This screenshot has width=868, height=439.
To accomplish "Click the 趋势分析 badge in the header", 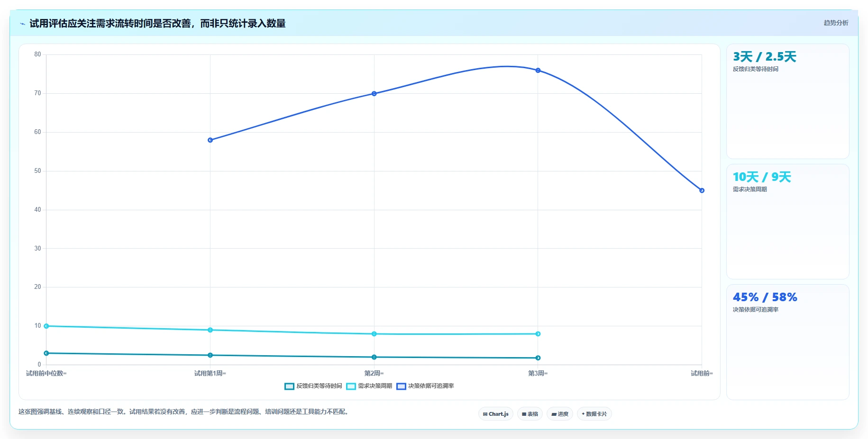I will (x=836, y=23).
